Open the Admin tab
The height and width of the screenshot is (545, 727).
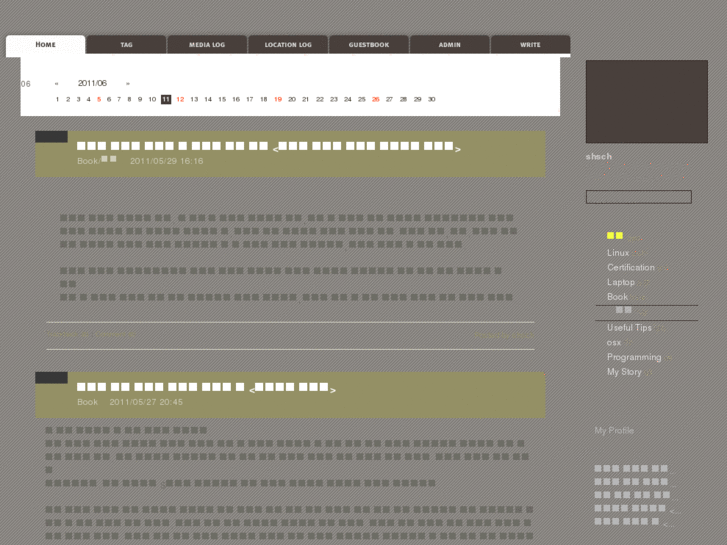coord(449,45)
